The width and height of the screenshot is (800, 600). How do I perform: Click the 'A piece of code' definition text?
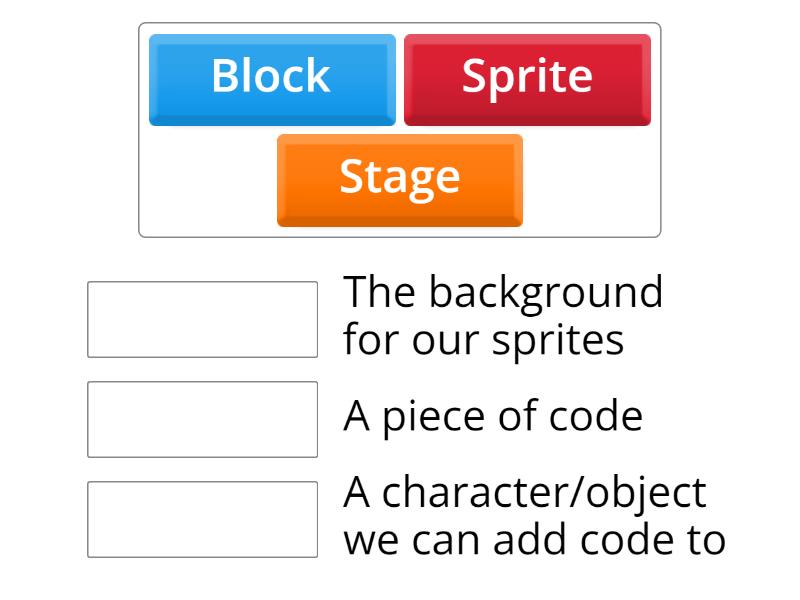(493, 416)
